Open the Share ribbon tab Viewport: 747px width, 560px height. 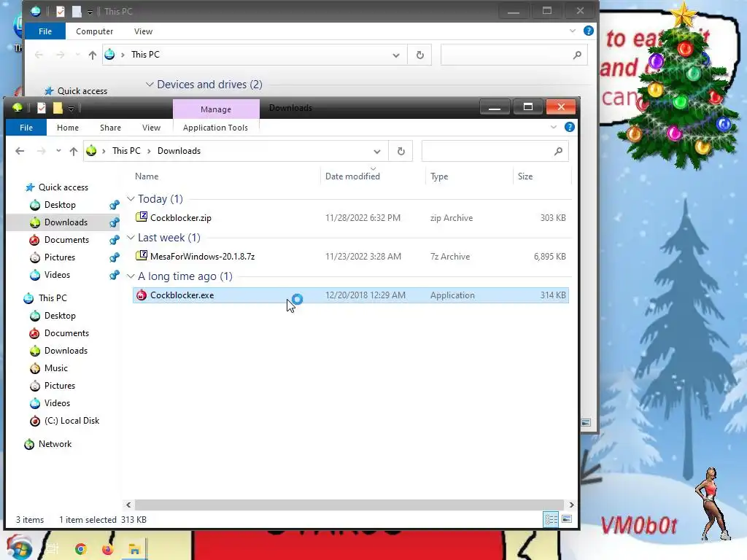click(111, 128)
